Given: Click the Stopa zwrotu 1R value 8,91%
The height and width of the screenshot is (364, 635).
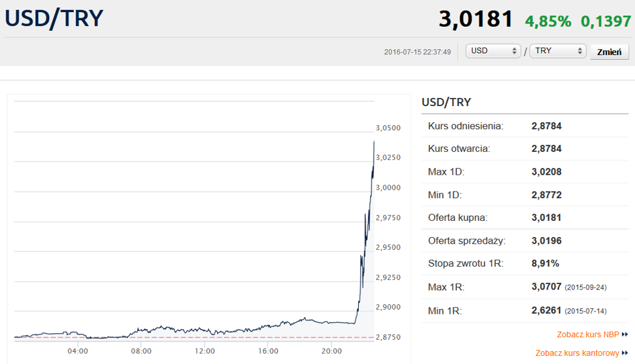Looking at the screenshot, I should [x=545, y=263].
